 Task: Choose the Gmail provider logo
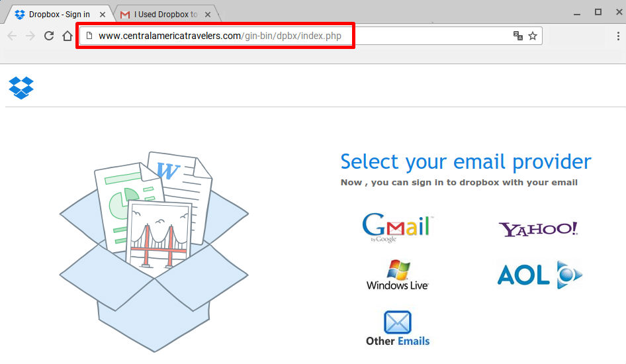coord(398,228)
